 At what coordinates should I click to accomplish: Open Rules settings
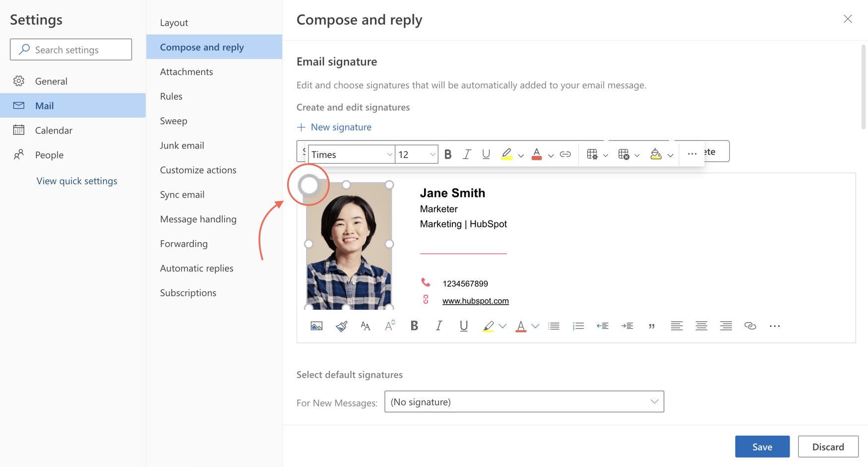tap(214, 96)
